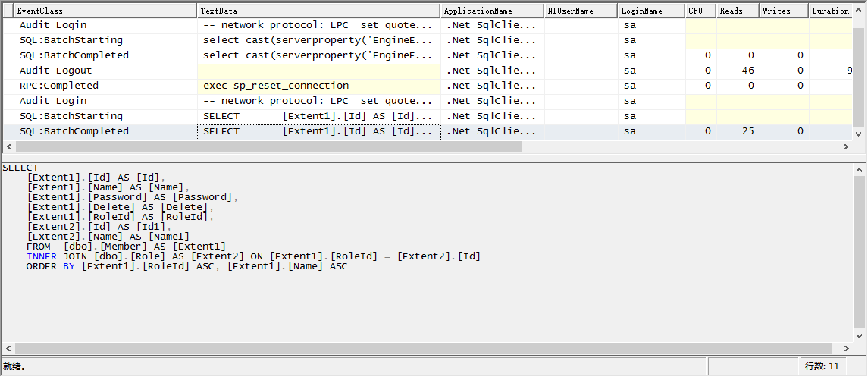Click the Duration column header
The width and height of the screenshot is (868, 377).
(830, 11)
